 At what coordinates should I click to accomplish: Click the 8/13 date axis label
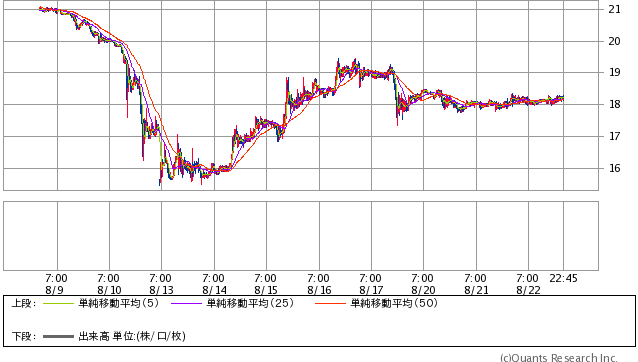161,290
